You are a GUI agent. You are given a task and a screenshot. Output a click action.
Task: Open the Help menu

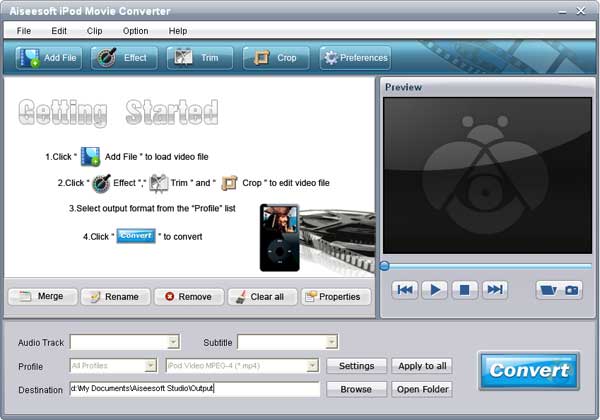(x=178, y=31)
